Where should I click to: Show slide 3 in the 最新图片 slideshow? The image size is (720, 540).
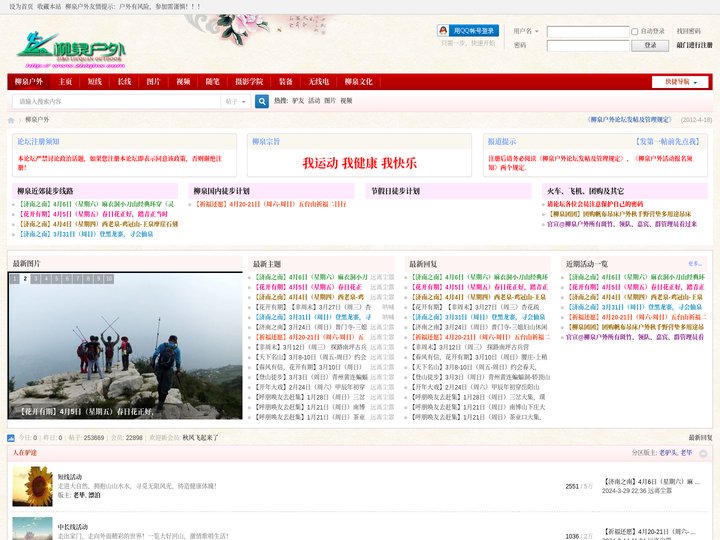click(x=35, y=279)
